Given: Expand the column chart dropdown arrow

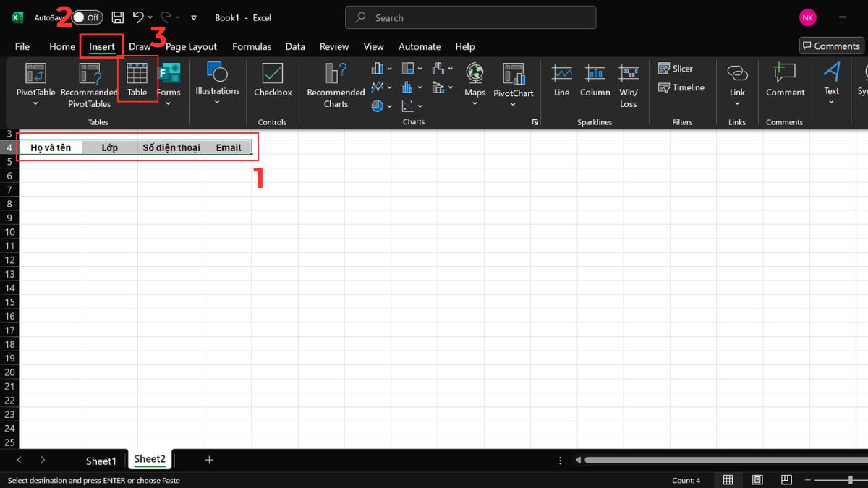Looking at the screenshot, I should 389,68.
